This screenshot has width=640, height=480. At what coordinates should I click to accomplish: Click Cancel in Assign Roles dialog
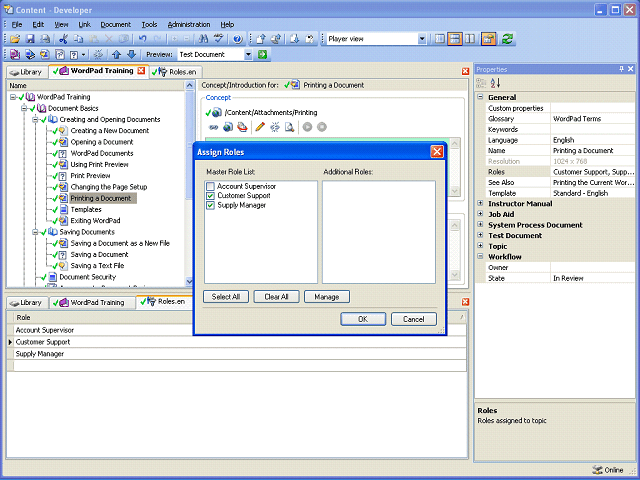(413, 319)
